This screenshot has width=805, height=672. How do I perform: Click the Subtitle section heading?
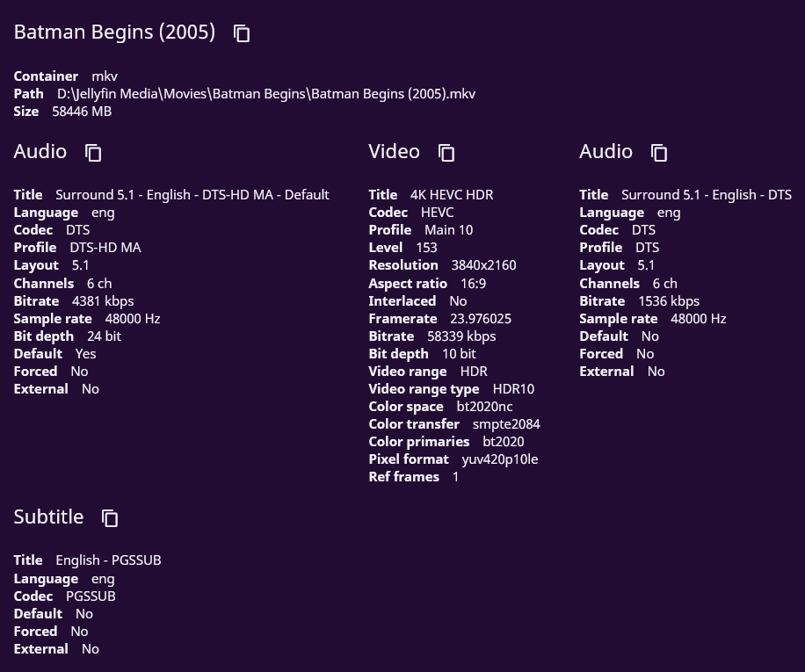[48, 517]
